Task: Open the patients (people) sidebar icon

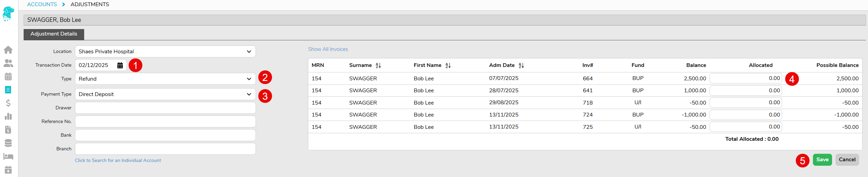Action: pos(8,63)
